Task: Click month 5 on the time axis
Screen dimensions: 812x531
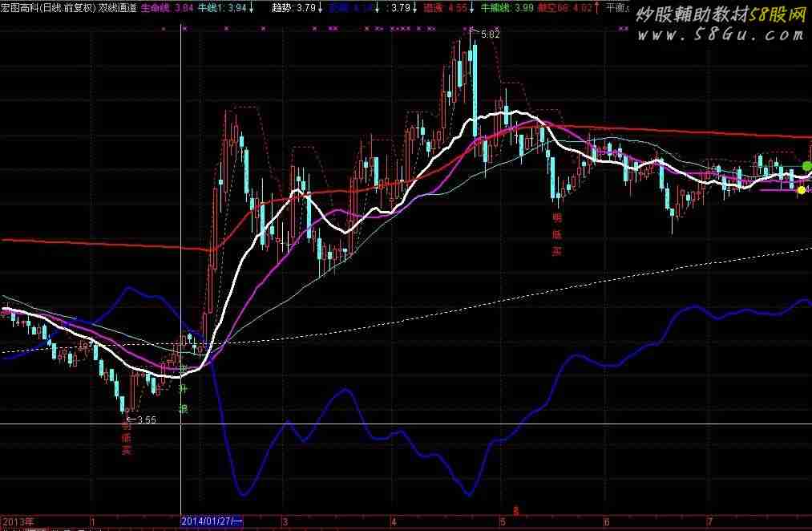Action: click(x=503, y=521)
